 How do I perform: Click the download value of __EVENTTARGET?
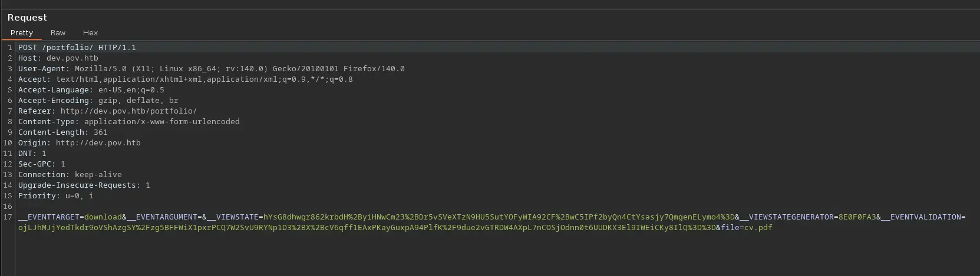[103, 217]
